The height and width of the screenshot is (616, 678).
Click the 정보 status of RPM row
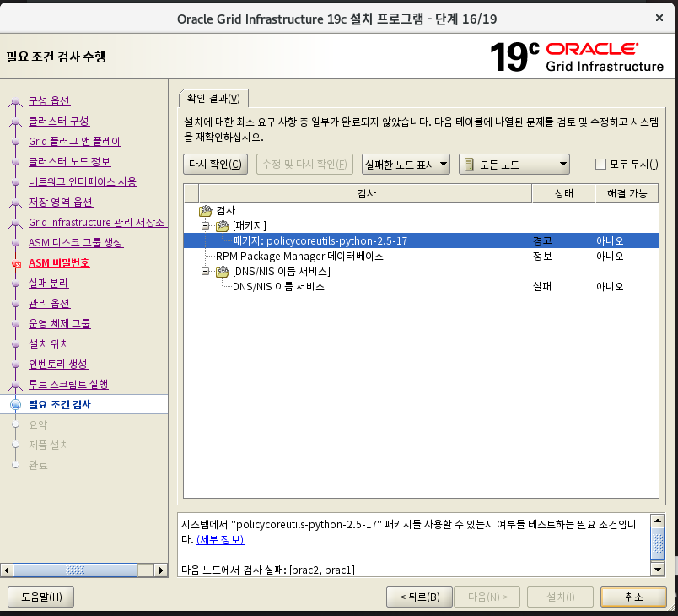(x=542, y=256)
